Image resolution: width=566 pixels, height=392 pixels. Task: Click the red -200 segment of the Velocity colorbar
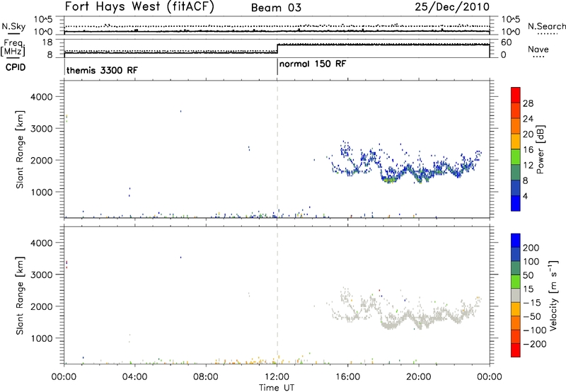tap(516, 350)
